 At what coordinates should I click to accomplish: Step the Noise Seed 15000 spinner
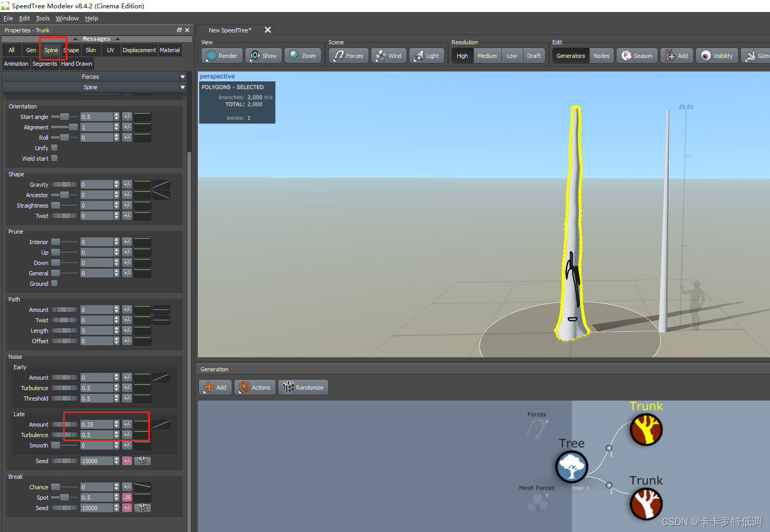(x=116, y=461)
